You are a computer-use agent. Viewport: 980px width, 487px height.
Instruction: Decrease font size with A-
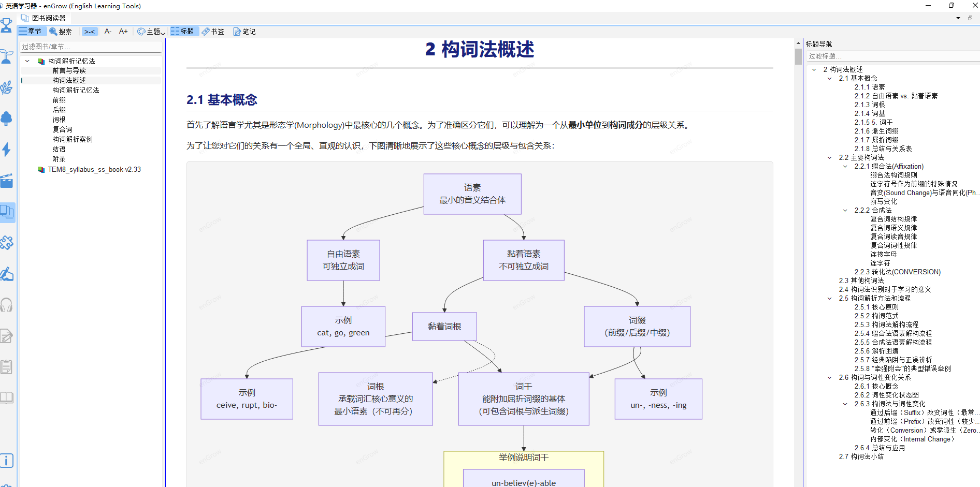(108, 32)
